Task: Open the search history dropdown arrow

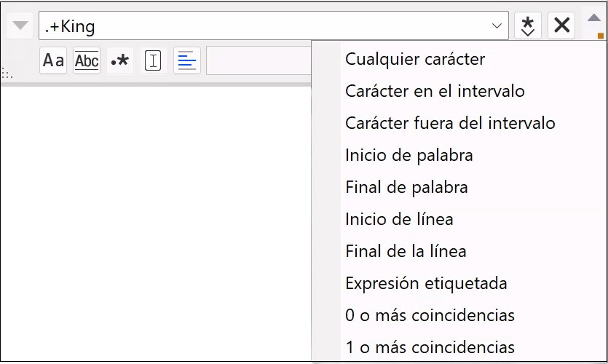Action: [497, 26]
